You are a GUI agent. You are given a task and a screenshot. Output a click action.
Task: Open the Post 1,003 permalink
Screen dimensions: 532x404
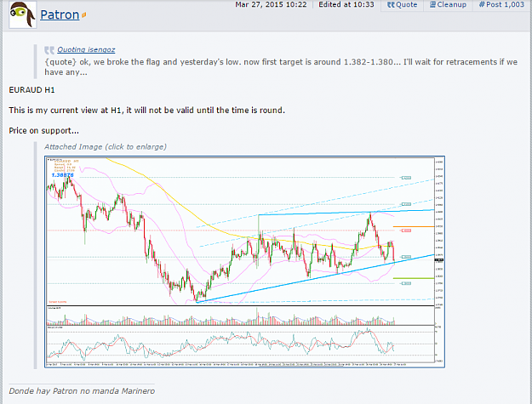coord(502,5)
